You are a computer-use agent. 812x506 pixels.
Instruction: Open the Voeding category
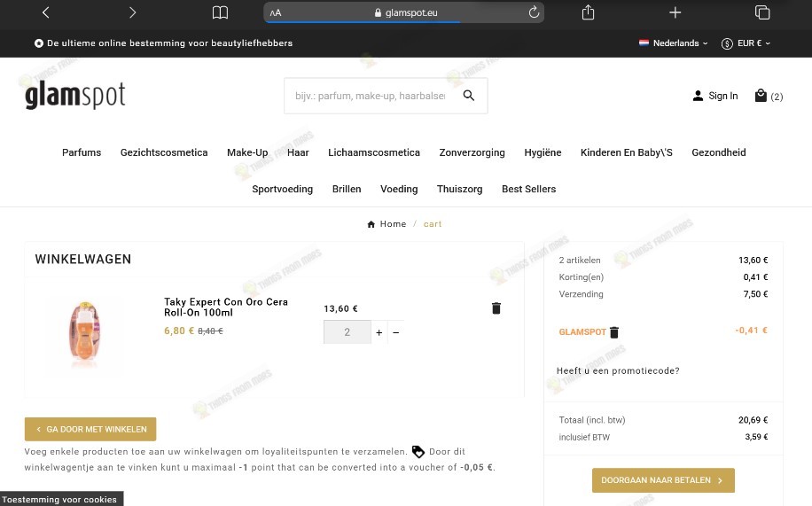click(399, 189)
